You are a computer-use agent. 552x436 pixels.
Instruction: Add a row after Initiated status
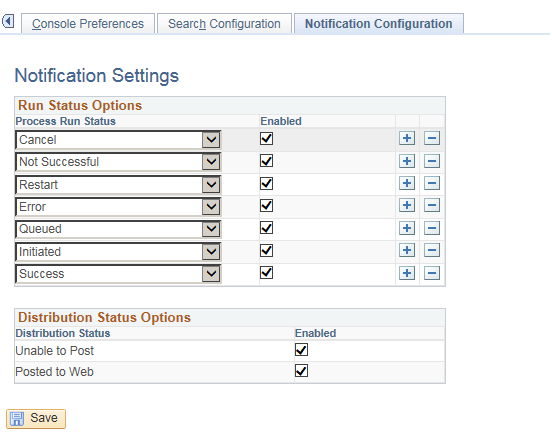click(407, 250)
